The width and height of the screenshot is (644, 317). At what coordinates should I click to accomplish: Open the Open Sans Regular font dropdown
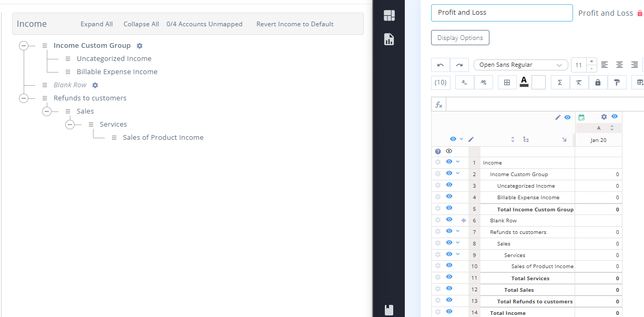click(521, 65)
